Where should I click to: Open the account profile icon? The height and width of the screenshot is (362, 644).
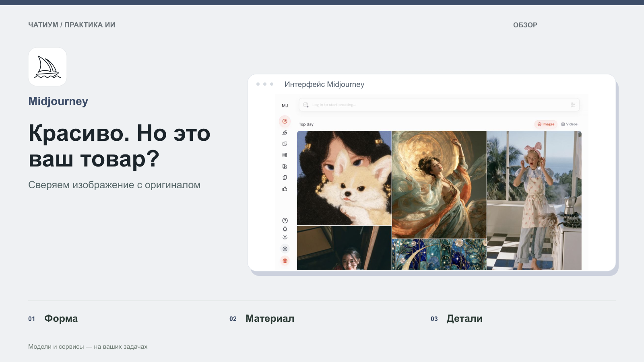[285, 249]
